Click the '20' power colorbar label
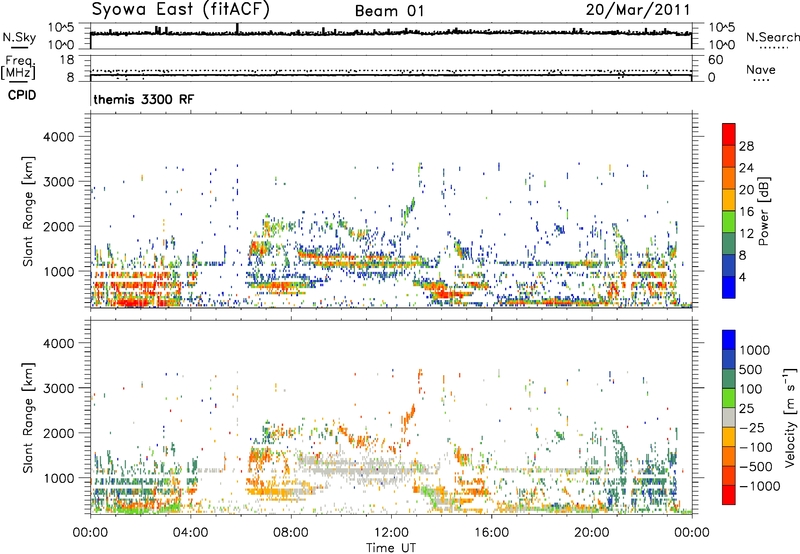This screenshot has height=554, width=800. [746, 190]
